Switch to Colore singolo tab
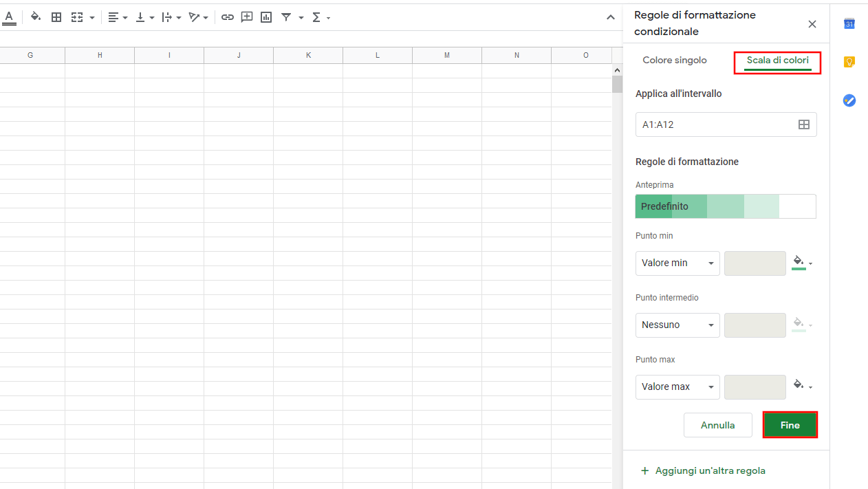 (675, 61)
